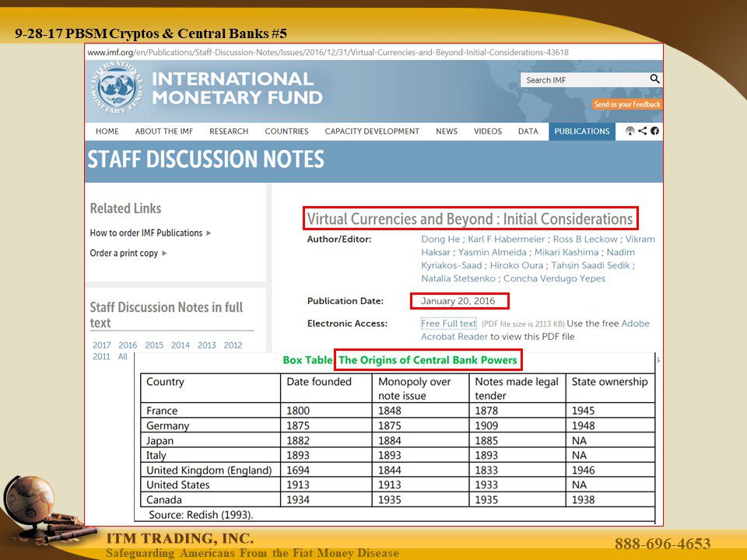
Task: Open author link Dong He
Action: tap(440, 239)
